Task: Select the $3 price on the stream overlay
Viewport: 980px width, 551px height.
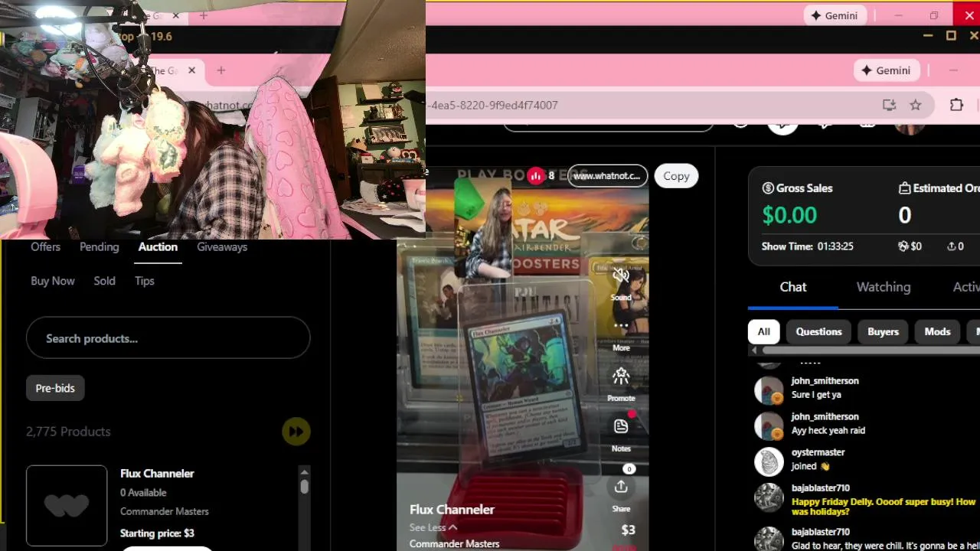Action: (628, 530)
